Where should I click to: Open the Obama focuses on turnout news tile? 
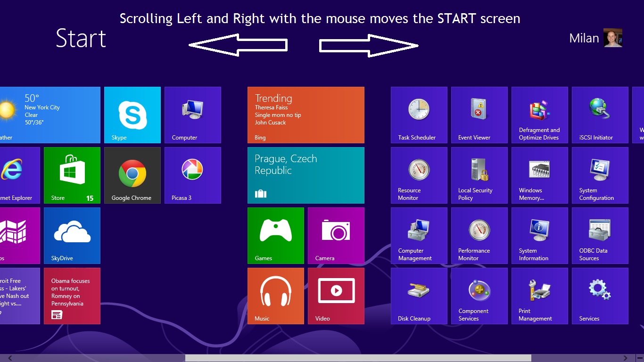(x=72, y=296)
